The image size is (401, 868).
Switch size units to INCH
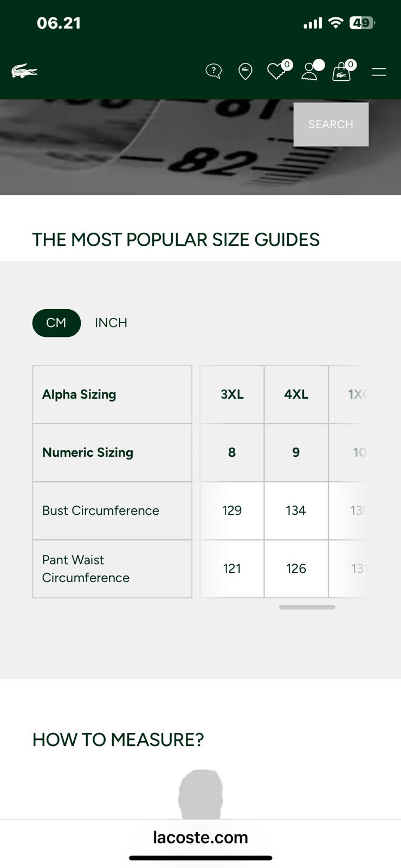[x=111, y=323]
